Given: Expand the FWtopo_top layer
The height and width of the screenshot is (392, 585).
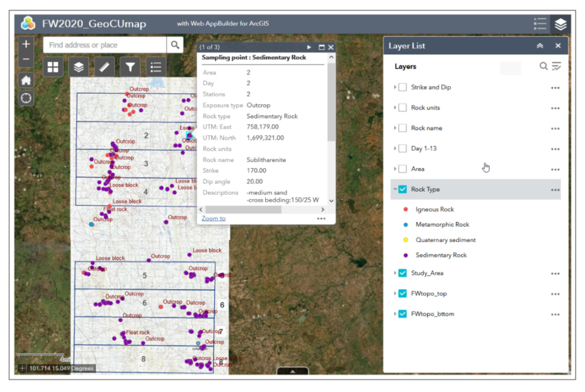Looking at the screenshot, I should [x=395, y=293].
